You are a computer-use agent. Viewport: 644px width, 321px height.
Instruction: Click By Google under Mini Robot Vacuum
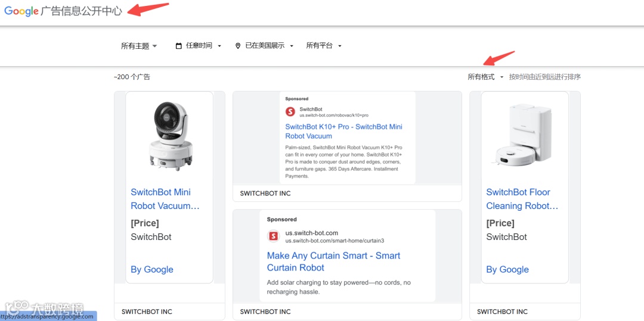pyautogui.click(x=152, y=269)
